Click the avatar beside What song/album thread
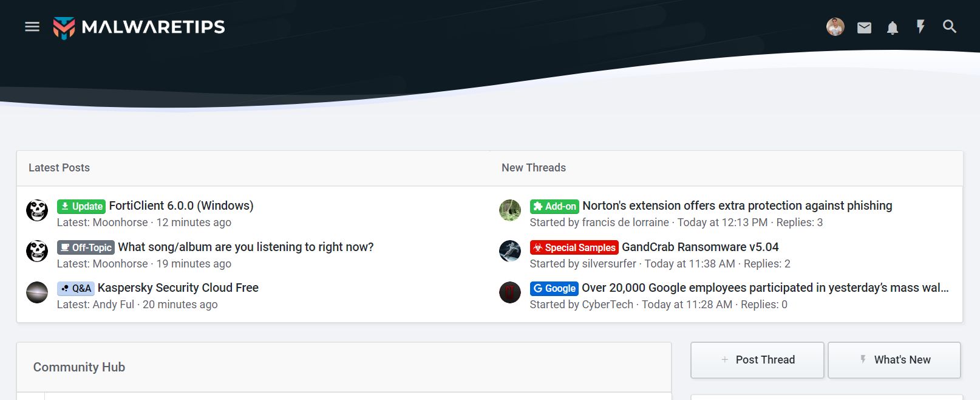Screen dimensions: 980x400 click(37, 251)
